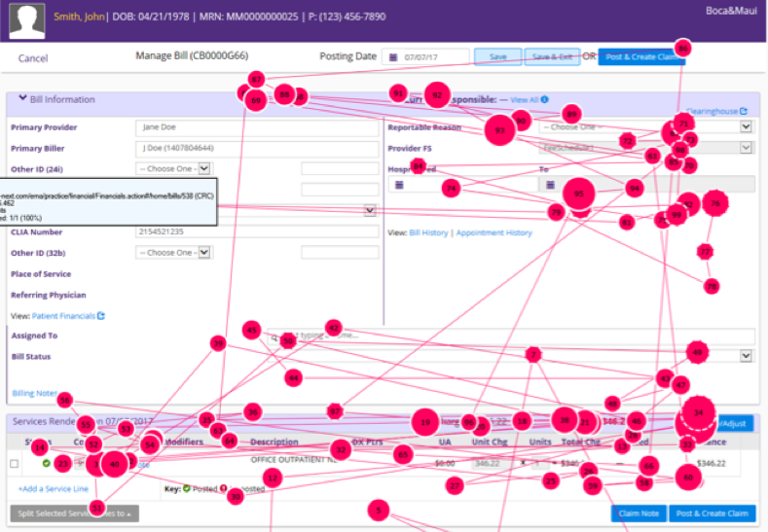Open the Billing Notes link
768x532 pixels.
35,393
